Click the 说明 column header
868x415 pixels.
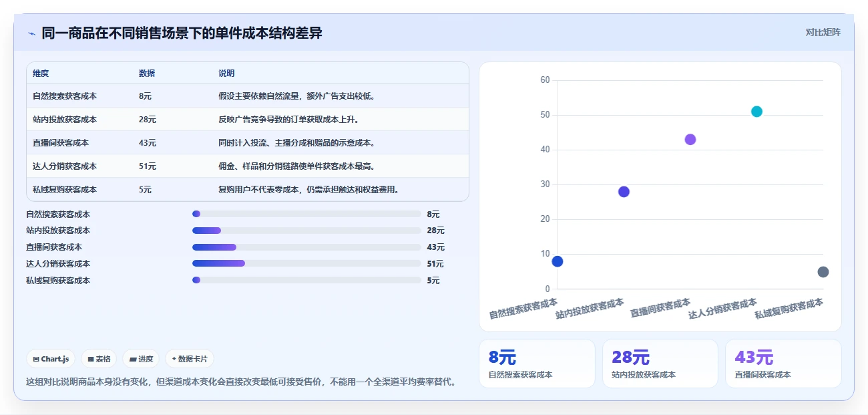pyautogui.click(x=226, y=74)
